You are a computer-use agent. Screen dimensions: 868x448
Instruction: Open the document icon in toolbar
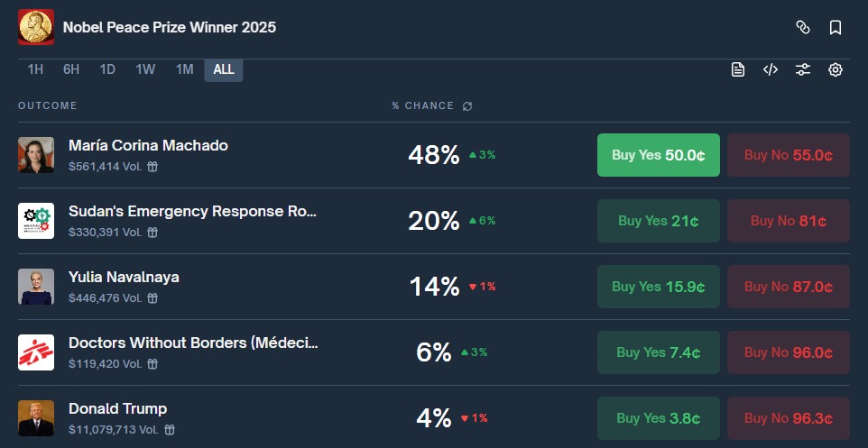[738, 70]
